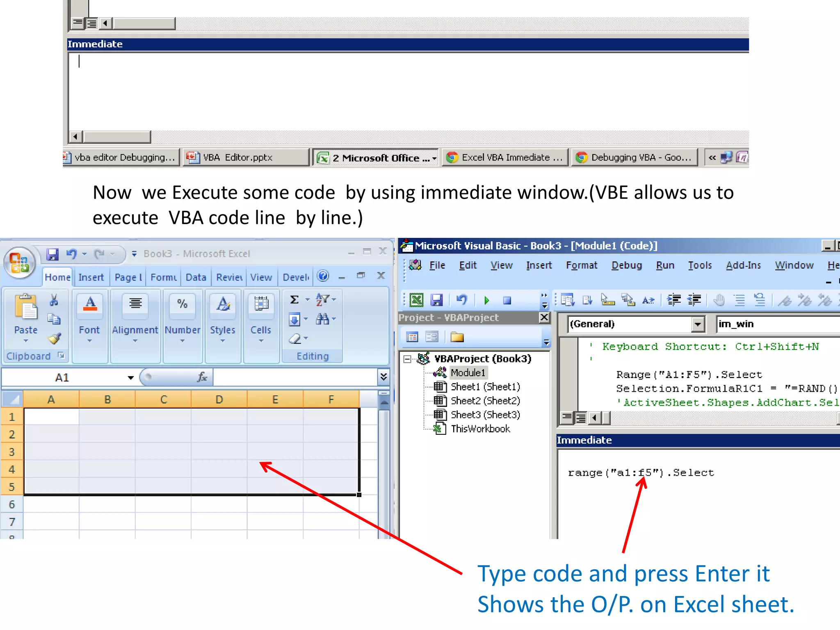Open the Add-Ins menu in VBA editor
The height and width of the screenshot is (630, 840).
coord(743,265)
